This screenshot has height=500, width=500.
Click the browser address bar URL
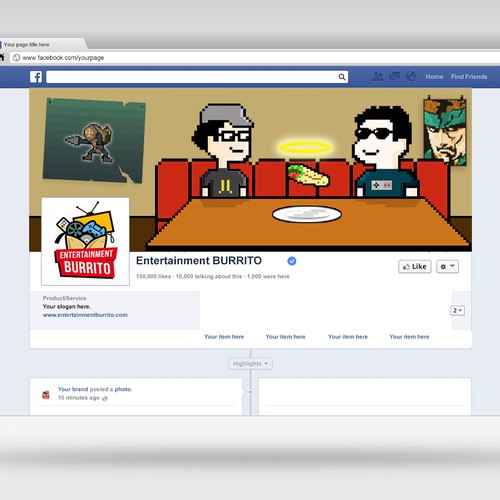(x=63, y=58)
